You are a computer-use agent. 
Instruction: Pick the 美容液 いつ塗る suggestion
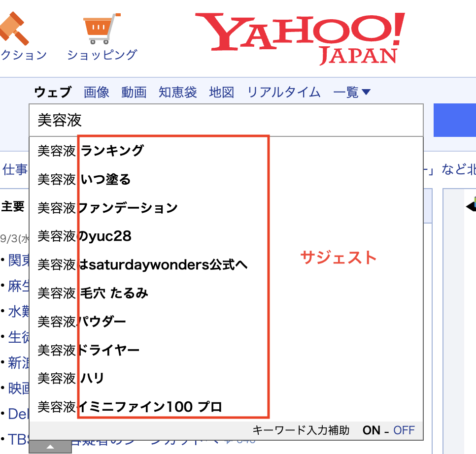[85, 179]
